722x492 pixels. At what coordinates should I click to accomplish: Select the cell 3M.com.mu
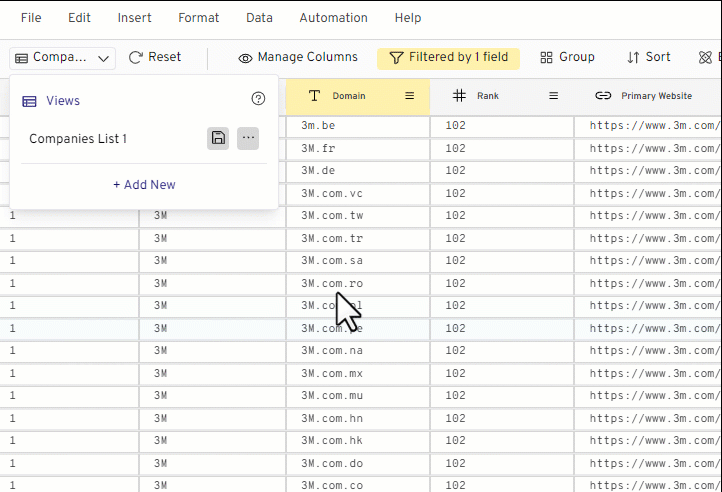click(x=358, y=396)
